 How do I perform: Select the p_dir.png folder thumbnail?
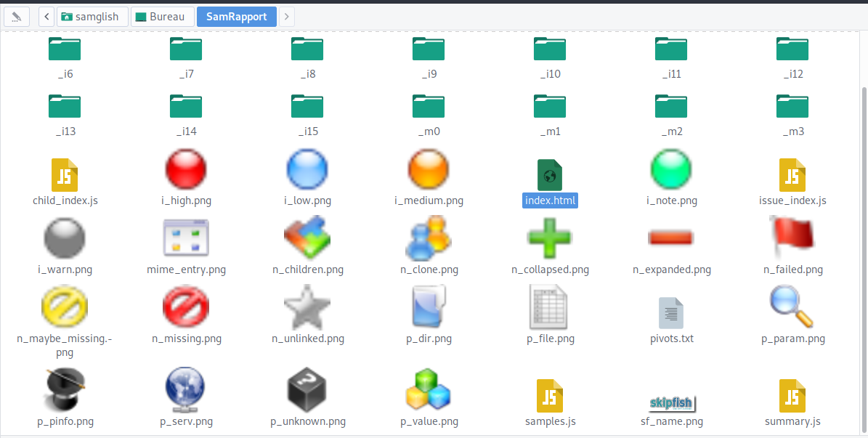429,307
